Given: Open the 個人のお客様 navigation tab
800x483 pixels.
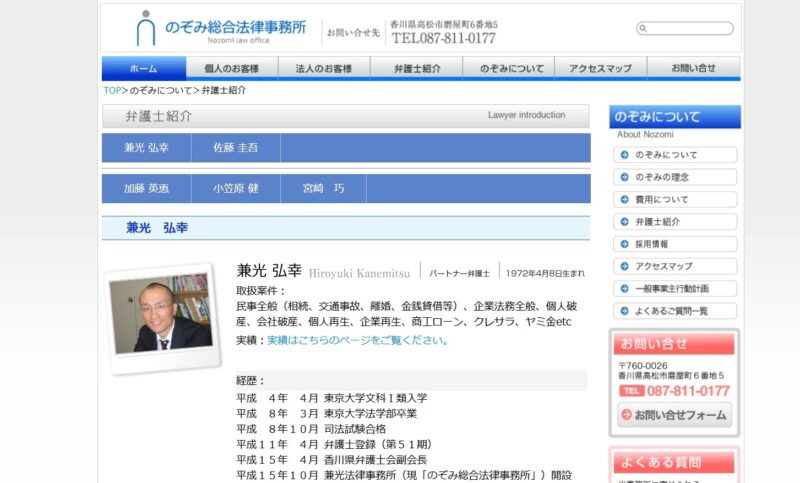Looking at the screenshot, I should (x=232, y=68).
